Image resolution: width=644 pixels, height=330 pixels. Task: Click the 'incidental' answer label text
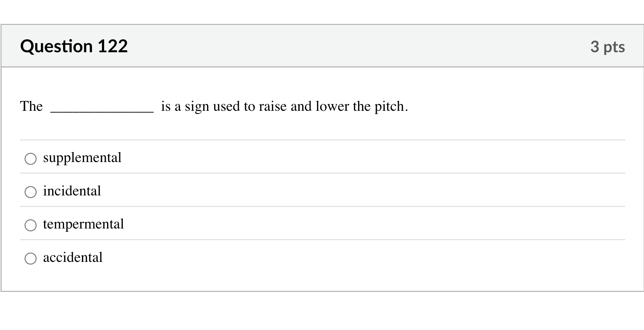(x=72, y=191)
